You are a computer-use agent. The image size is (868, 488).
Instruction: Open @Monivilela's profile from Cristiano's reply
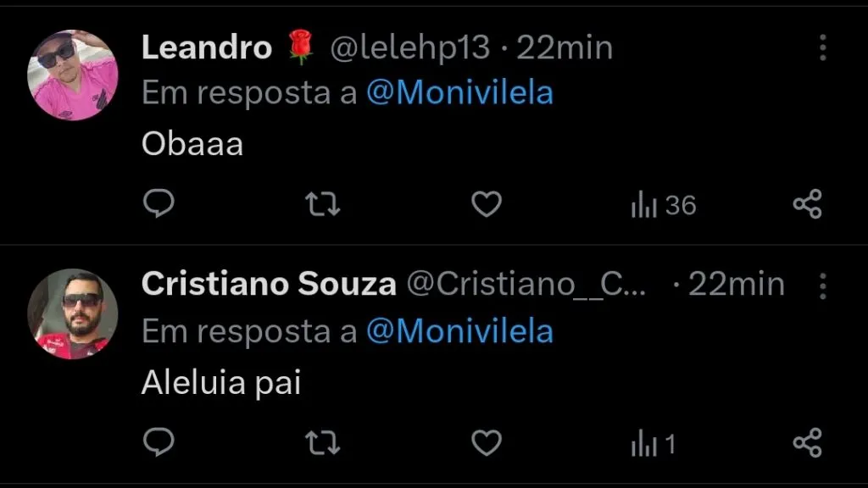tap(459, 332)
